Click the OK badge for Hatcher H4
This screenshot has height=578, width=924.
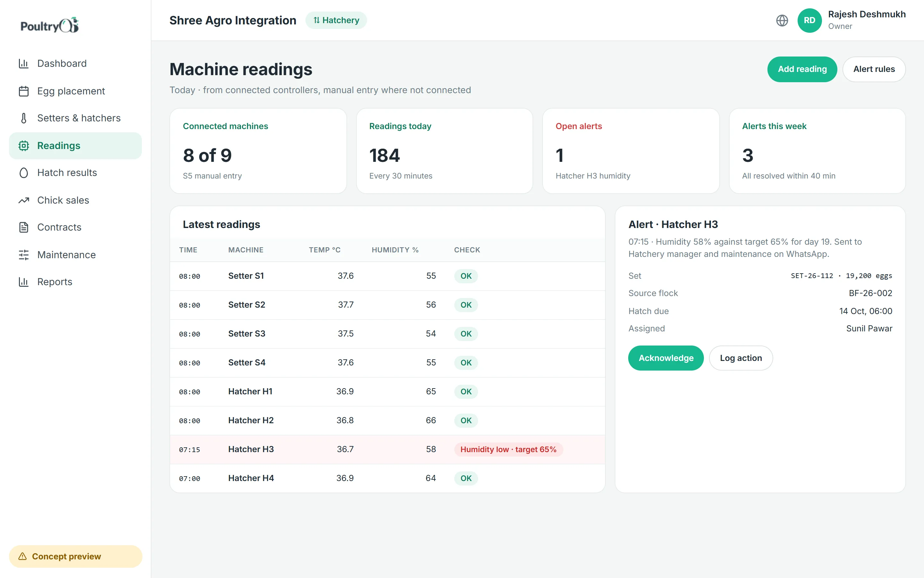(x=466, y=478)
